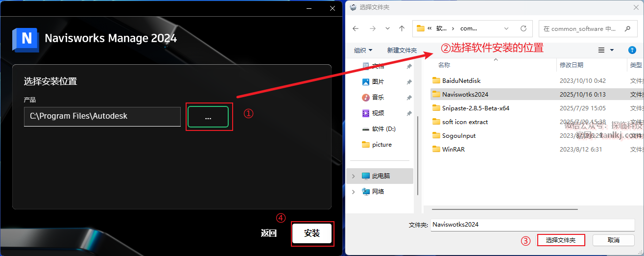This screenshot has width=644, height=256.
Task: Sort by the 修改日期 column header
Action: pos(571,65)
